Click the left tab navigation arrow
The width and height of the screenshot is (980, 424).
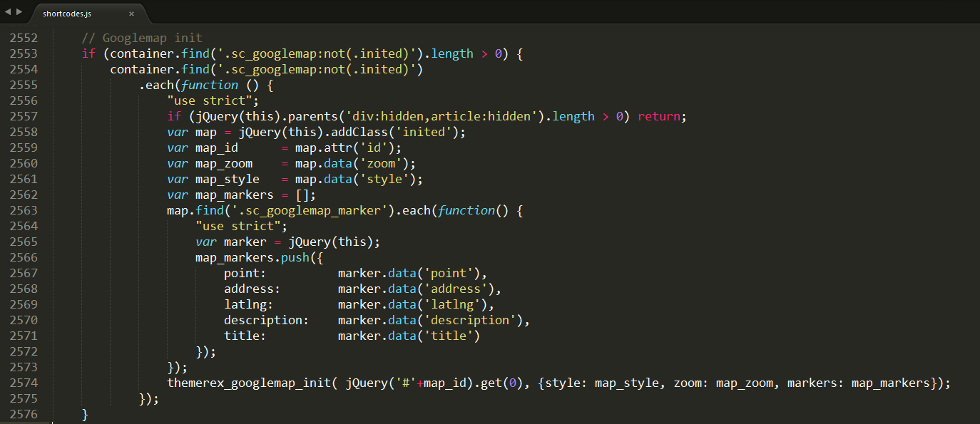click(x=8, y=12)
